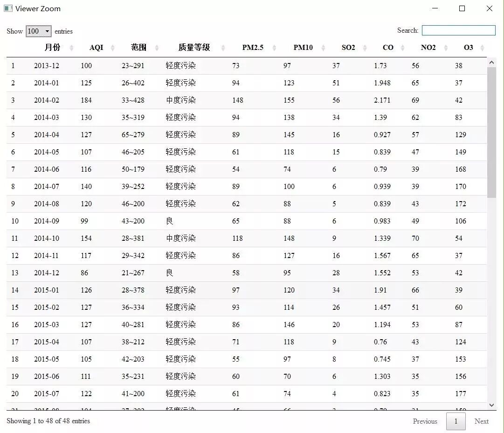
Task: Select the 2014-09 month cell
Action: 47,221
